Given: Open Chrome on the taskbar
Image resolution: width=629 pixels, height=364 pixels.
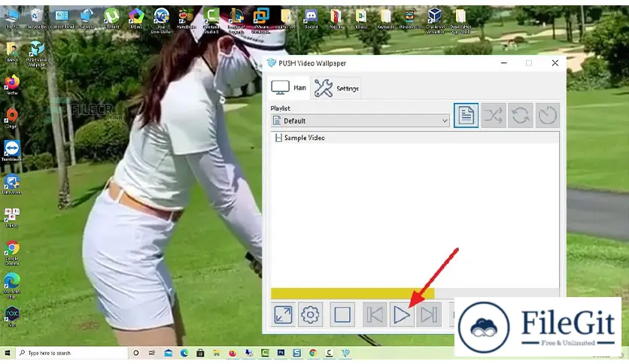Looking at the screenshot, I should coord(313,353).
